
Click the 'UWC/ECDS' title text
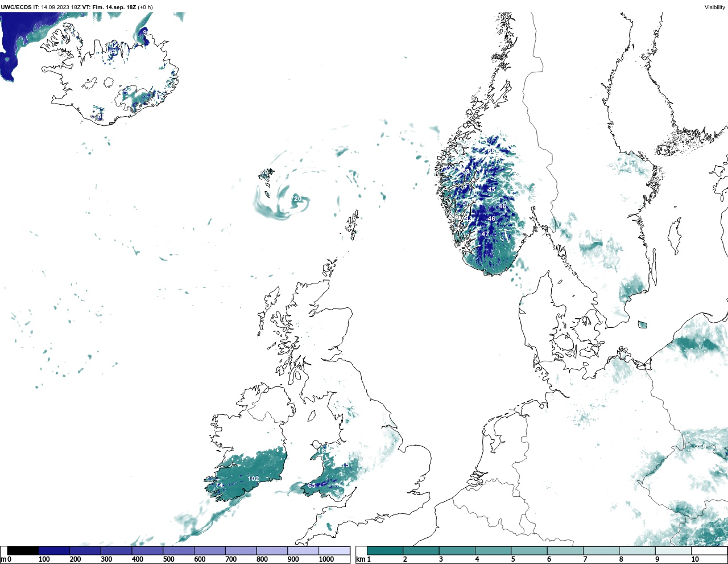pos(16,7)
